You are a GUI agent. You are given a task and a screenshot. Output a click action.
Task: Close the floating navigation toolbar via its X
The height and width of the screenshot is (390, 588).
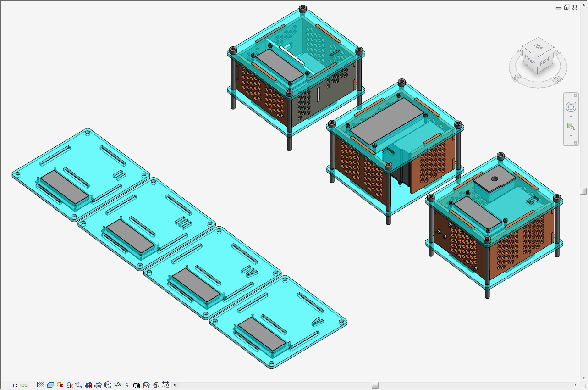pos(576,95)
